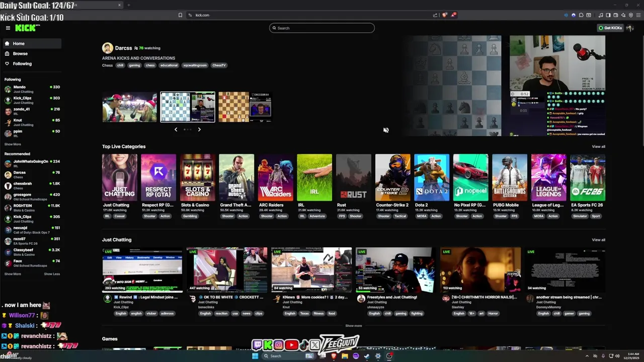Unmute the featured stream via the speaker icon

pyautogui.click(x=386, y=130)
